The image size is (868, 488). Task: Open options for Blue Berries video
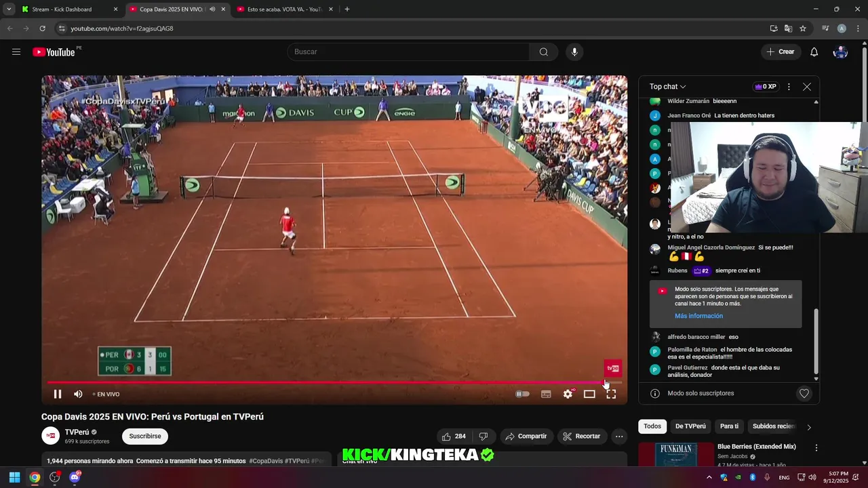[816, 448]
